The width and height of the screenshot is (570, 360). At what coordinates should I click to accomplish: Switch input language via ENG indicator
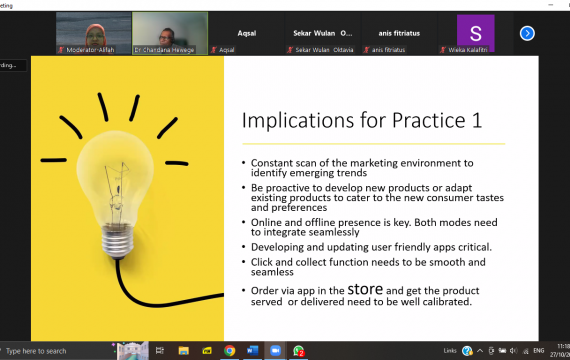coord(539,351)
